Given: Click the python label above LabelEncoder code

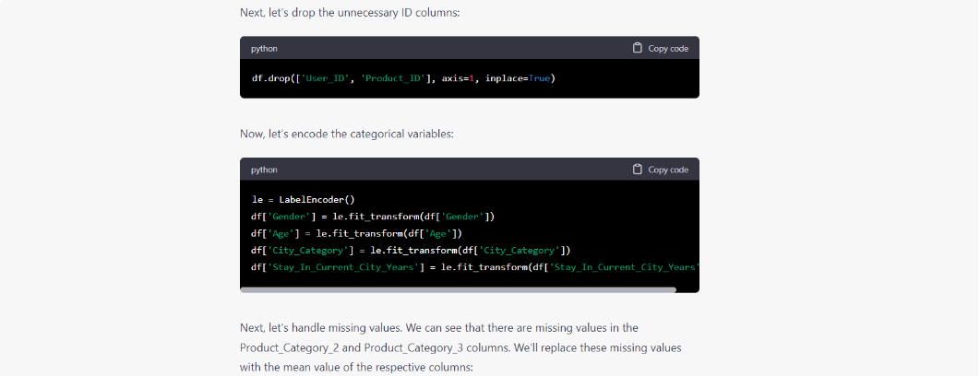Looking at the screenshot, I should point(264,170).
